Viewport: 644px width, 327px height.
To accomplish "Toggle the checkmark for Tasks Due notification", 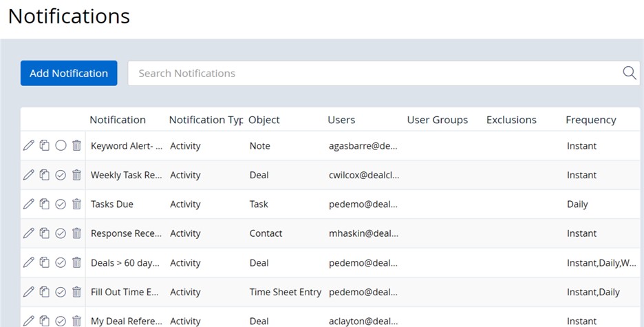I will (x=61, y=204).
